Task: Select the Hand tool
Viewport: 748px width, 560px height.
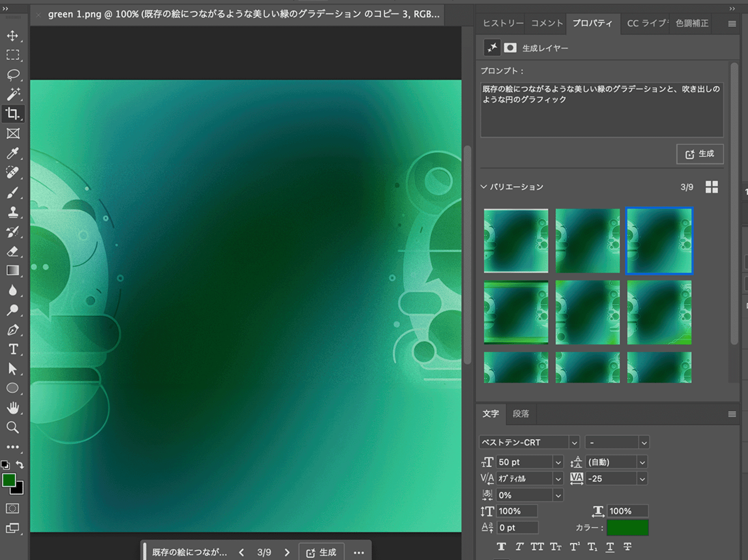Action: point(13,408)
